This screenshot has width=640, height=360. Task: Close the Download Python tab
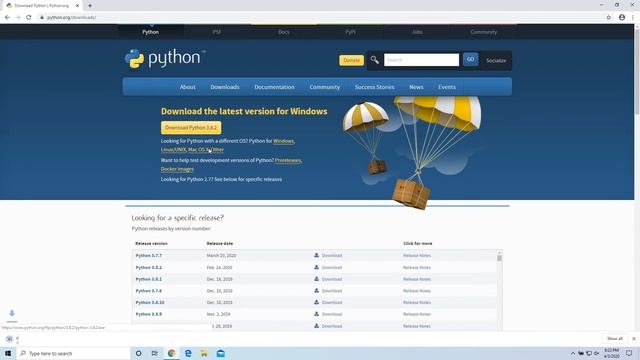coord(77,6)
